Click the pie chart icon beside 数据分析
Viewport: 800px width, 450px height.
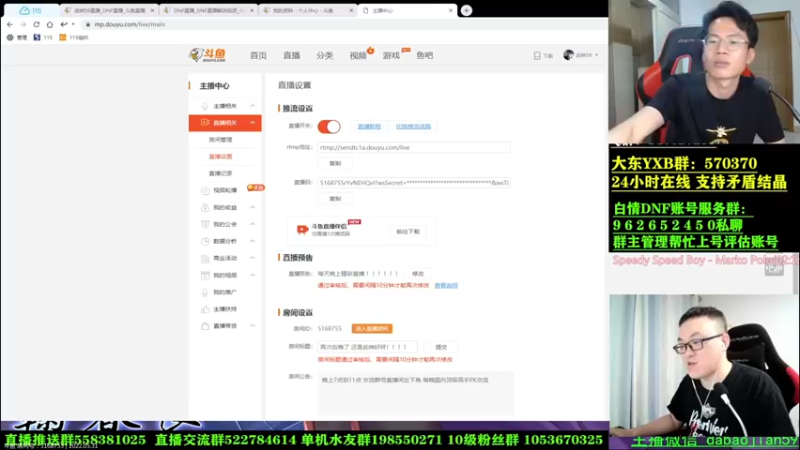pos(205,241)
